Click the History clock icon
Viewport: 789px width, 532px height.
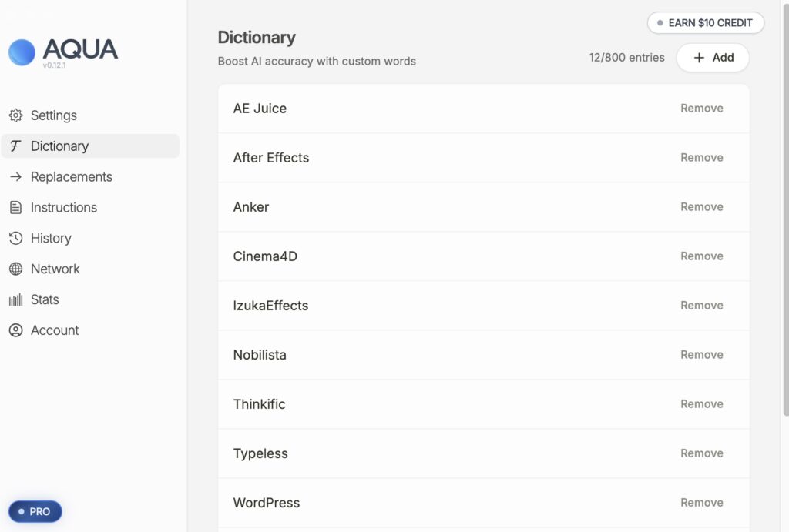point(15,239)
